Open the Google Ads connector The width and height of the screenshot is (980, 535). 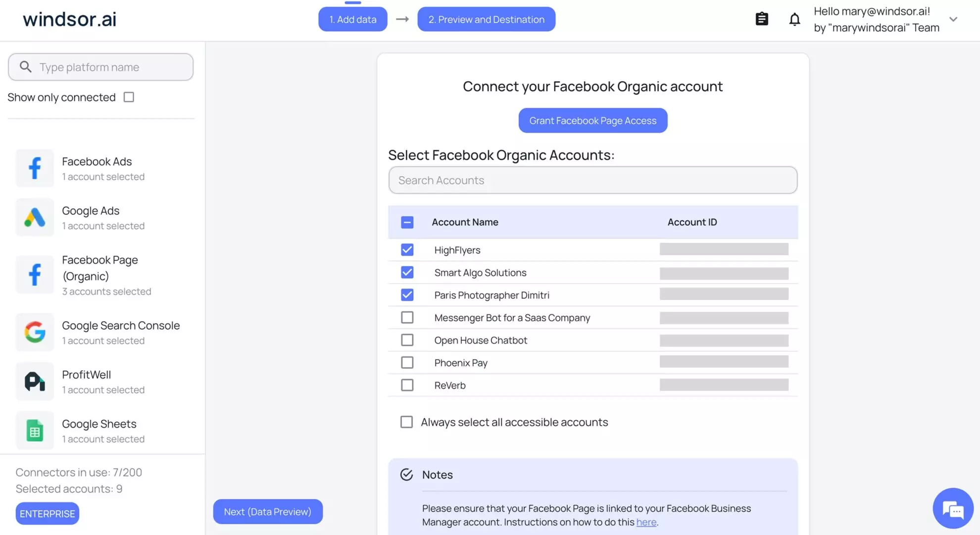(35, 217)
